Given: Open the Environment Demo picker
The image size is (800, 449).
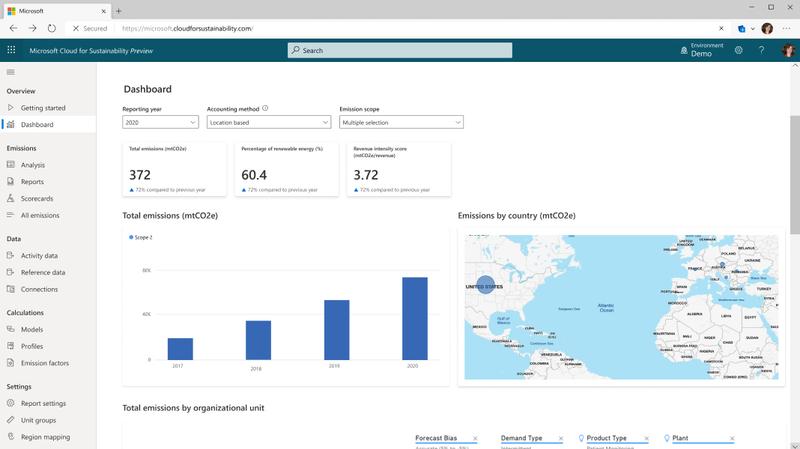Looking at the screenshot, I should (x=700, y=50).
